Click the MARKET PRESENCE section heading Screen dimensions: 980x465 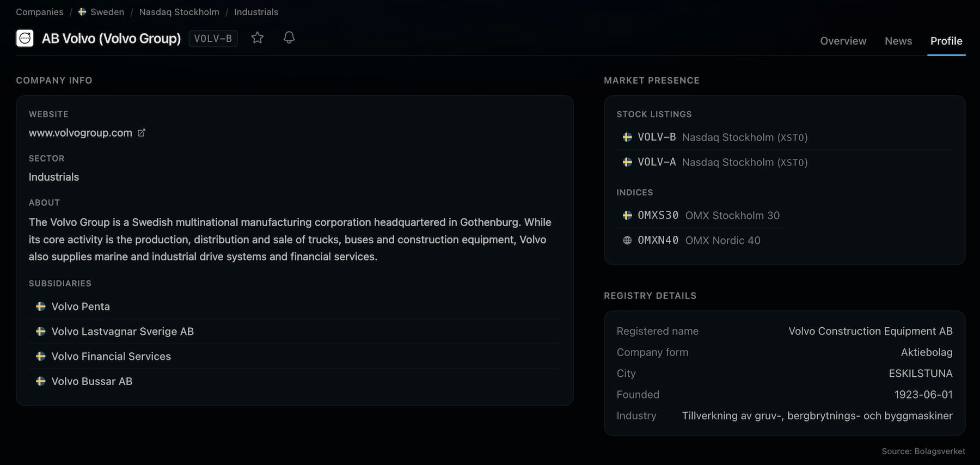(x=652, y=81)
